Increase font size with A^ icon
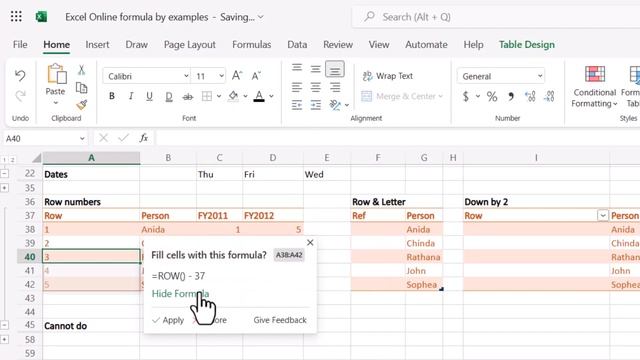 pyautogui.click(x=237, y=76)
